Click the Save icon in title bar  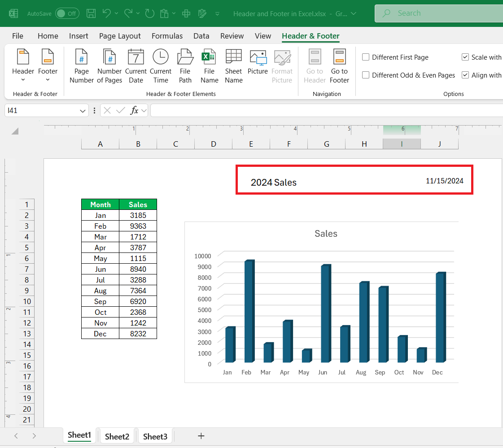[91, 13]
